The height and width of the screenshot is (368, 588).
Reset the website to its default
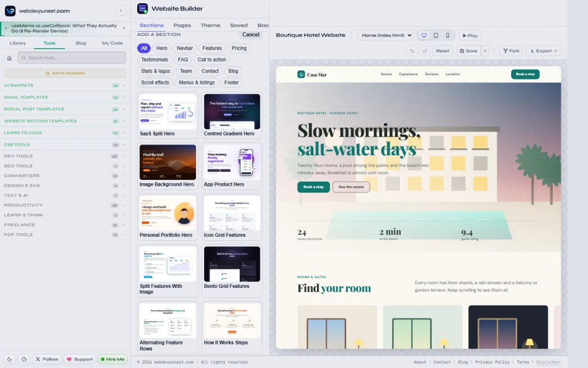pyautogui.click(x=443, y=51)
